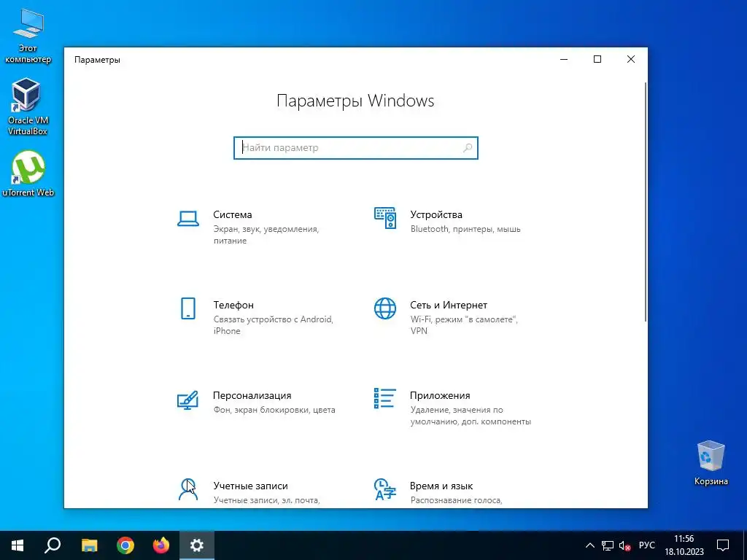The height and width of the screenshot is (560, 747).
Task: Click text 'Wi-Fi, режим "в самолете", VPN'
Action: tap(464, 325)
